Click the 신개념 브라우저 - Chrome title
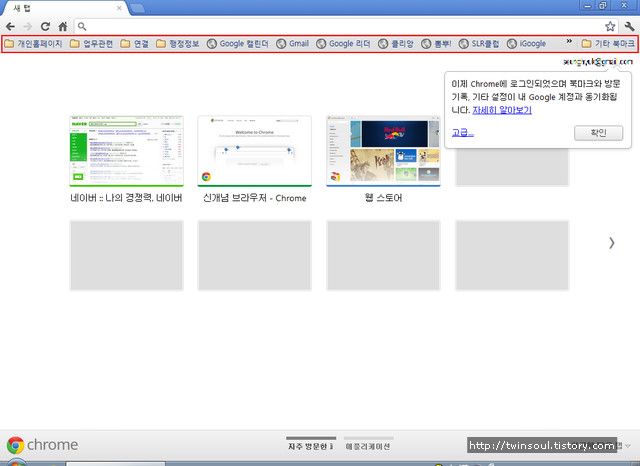The image size is (640, 466). click(255, 198)
